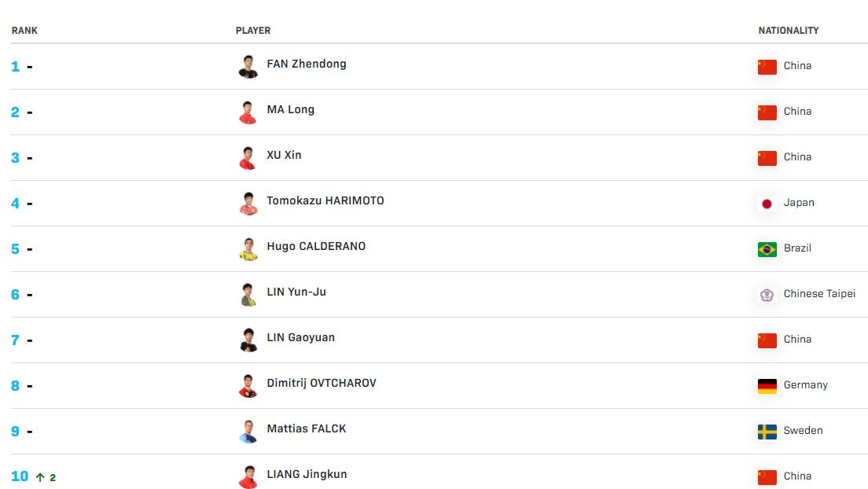This screenshot has width=868, height=489.
Task: Open Xu Xin's avatar image
Action: (248, 157)
